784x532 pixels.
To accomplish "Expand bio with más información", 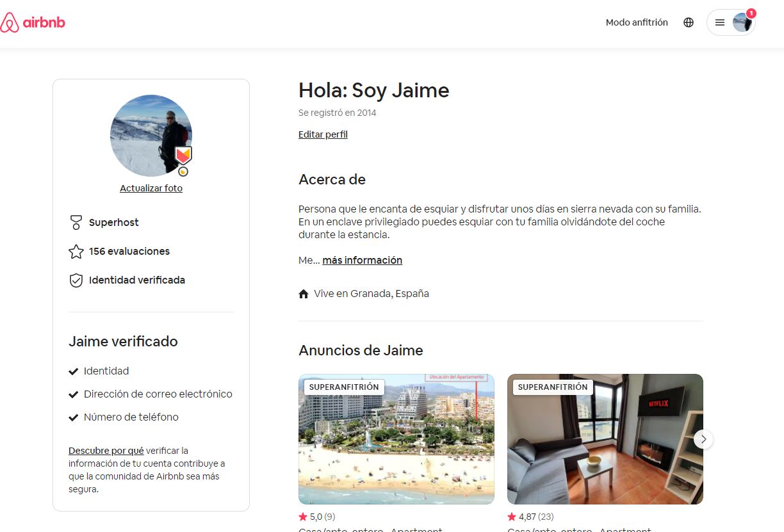I will [x=362, y=260].
